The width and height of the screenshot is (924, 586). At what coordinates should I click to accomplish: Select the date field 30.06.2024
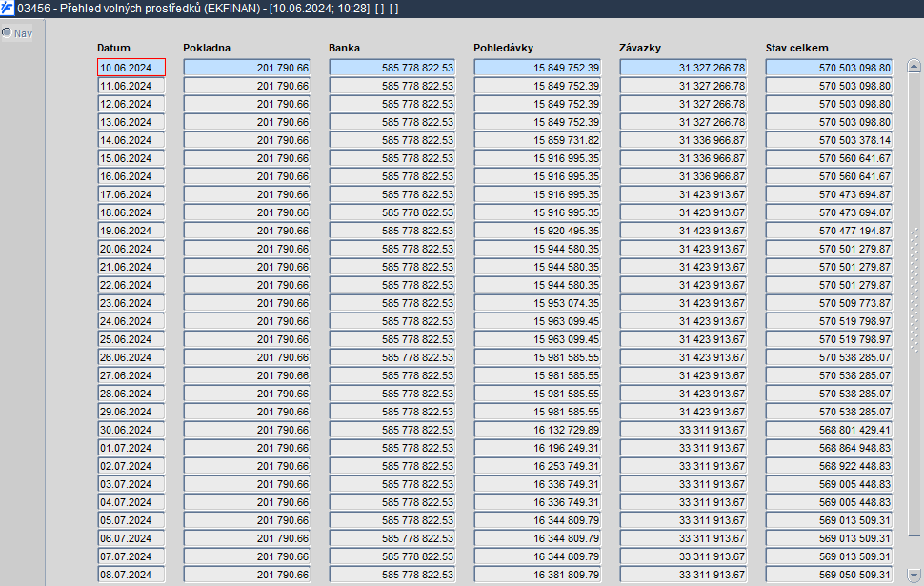click(x=131, y=430)
